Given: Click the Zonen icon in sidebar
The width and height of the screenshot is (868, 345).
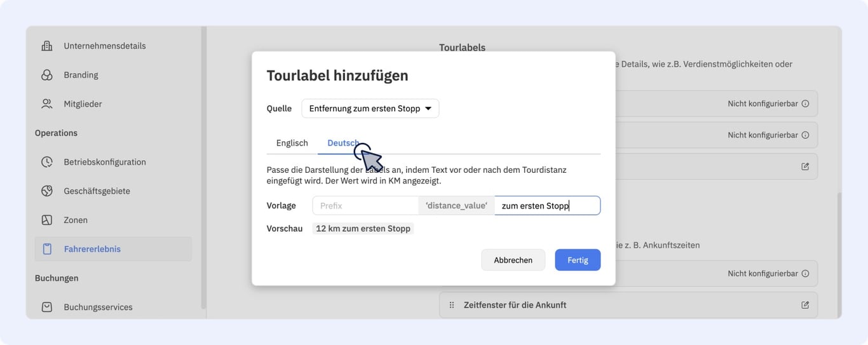Looking at the screenshot, I should [47, 220].
